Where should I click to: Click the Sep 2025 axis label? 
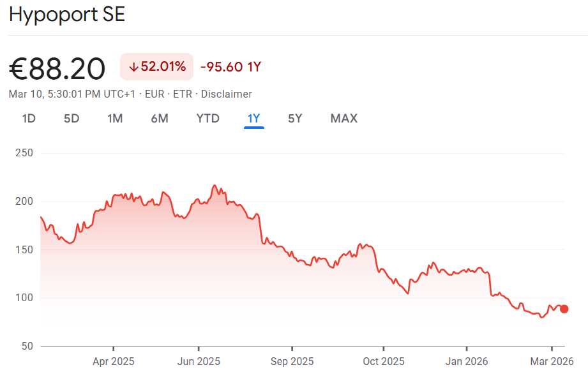coord(292,361)
